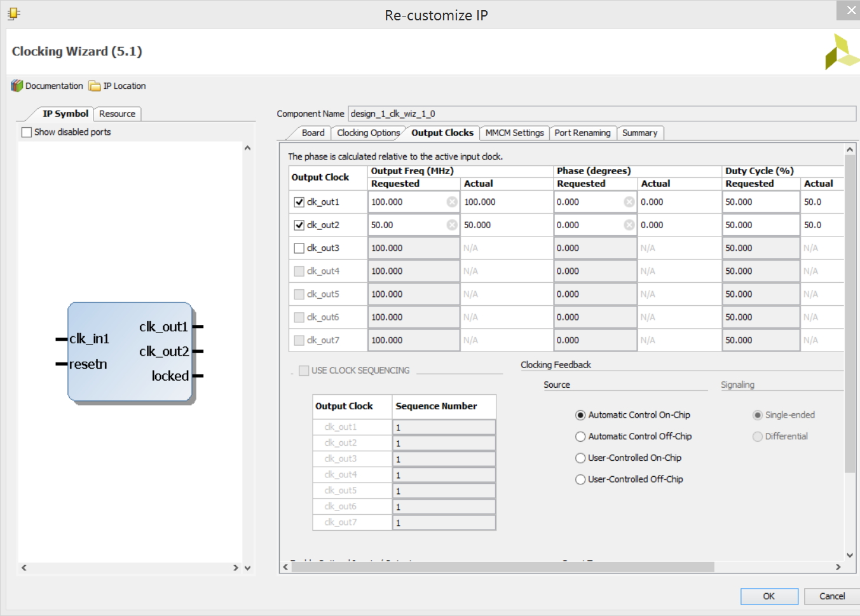Screen dimensions: 860x616
Task: Select User-Controlled On-Chip feedback source
Action: click(x=580, y=458)
